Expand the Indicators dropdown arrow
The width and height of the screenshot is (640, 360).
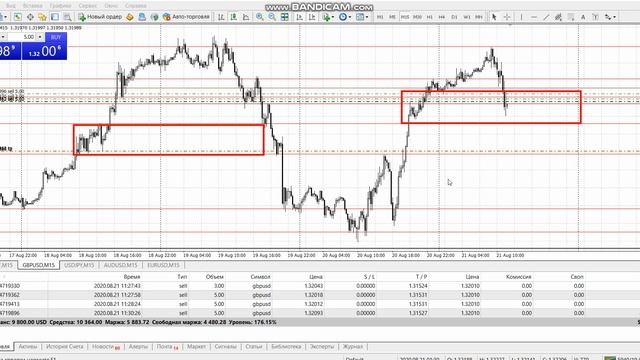333,17
